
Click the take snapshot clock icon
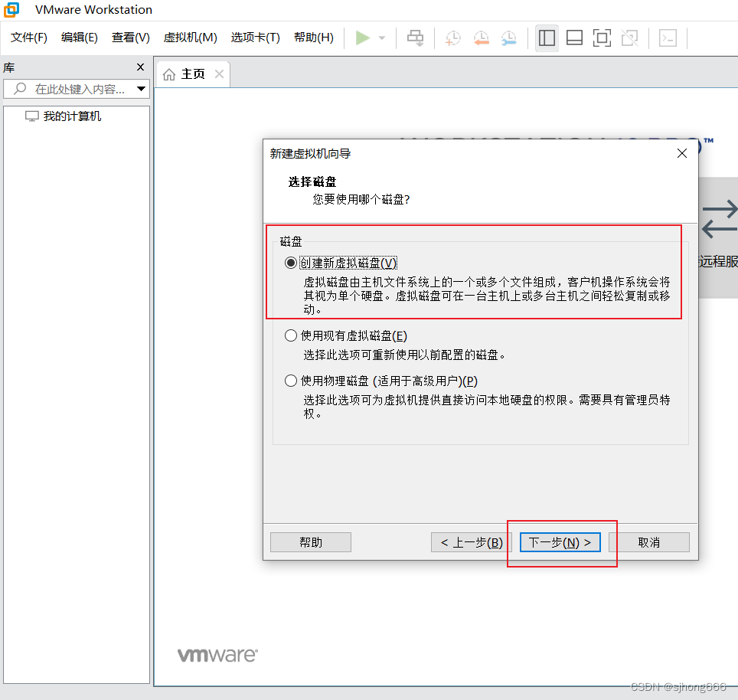[x=452, y=38]
